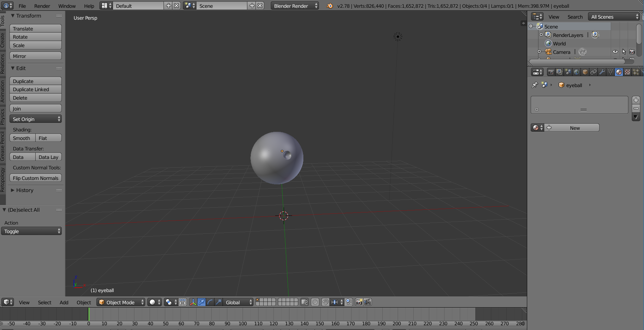Toggle the translate manipulator widget
The image size is (644, 330).
click(x=202, y=302)
